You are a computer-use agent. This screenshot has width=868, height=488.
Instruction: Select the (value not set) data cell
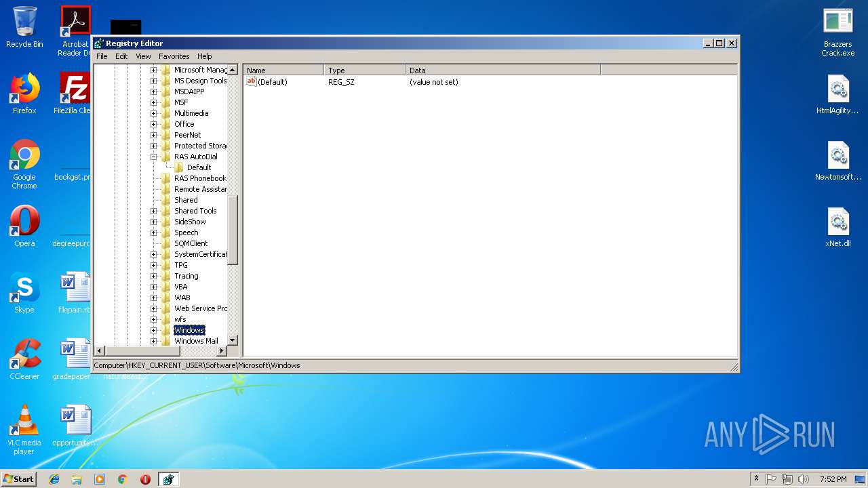(434, 82)
